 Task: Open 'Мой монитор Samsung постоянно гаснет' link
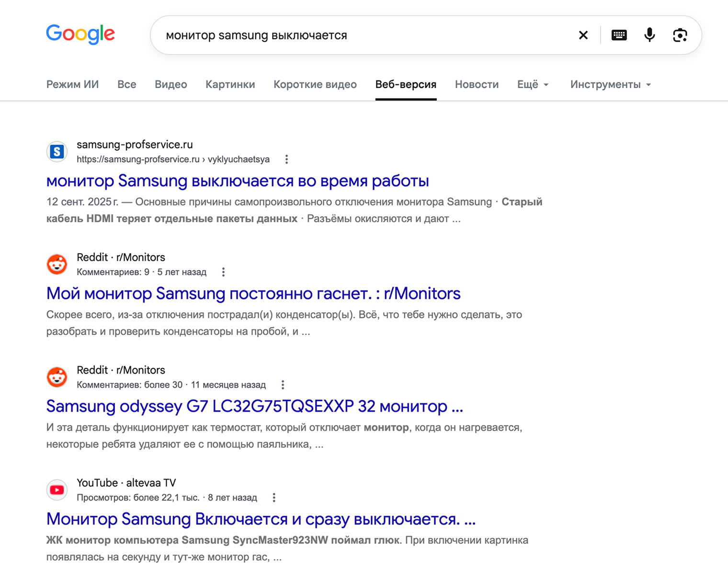(x=253, y=293)
